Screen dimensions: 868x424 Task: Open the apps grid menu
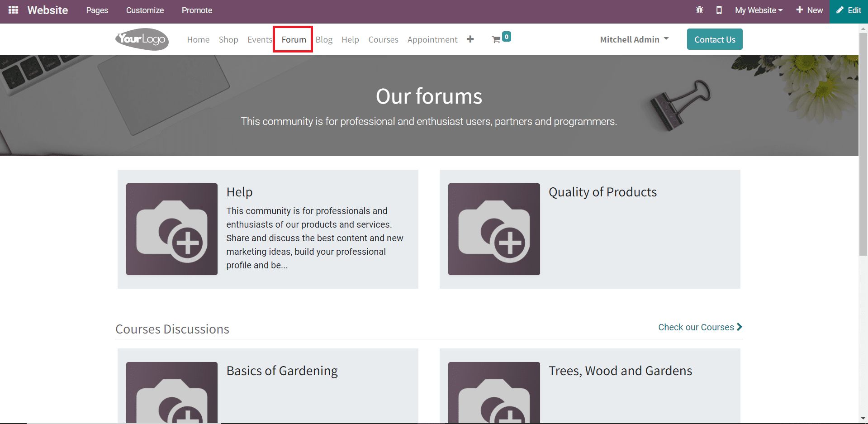click(x=13, y=10)
